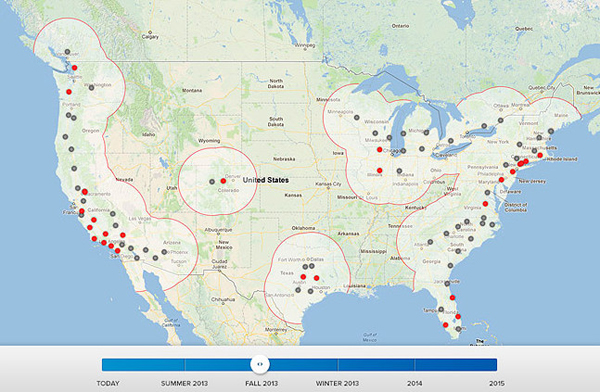Image resolution: width=600 pixels, height=392 pixels.
Task: Select SUMMER 2013 on the timeline
Action: pos(184,383)
